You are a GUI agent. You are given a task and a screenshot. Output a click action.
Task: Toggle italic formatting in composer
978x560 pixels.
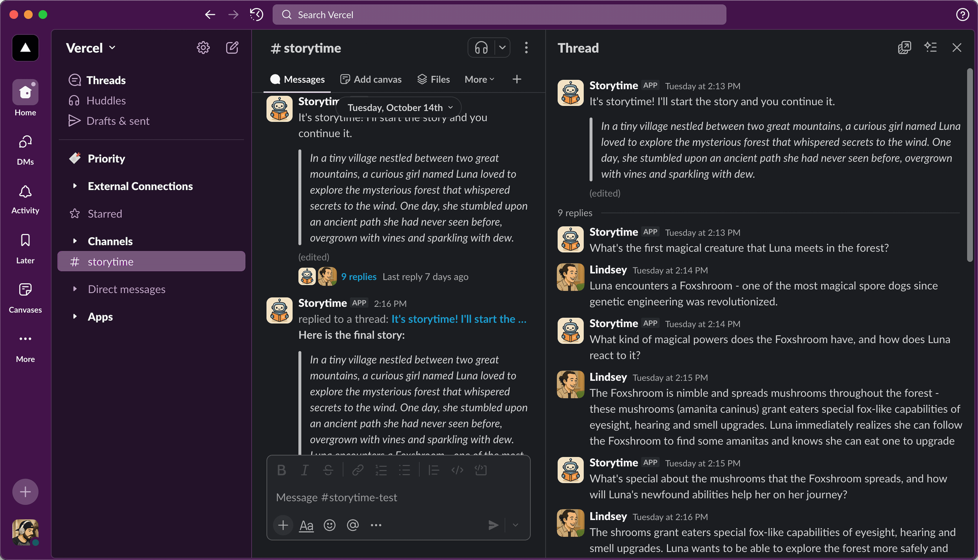pos(304,470)
